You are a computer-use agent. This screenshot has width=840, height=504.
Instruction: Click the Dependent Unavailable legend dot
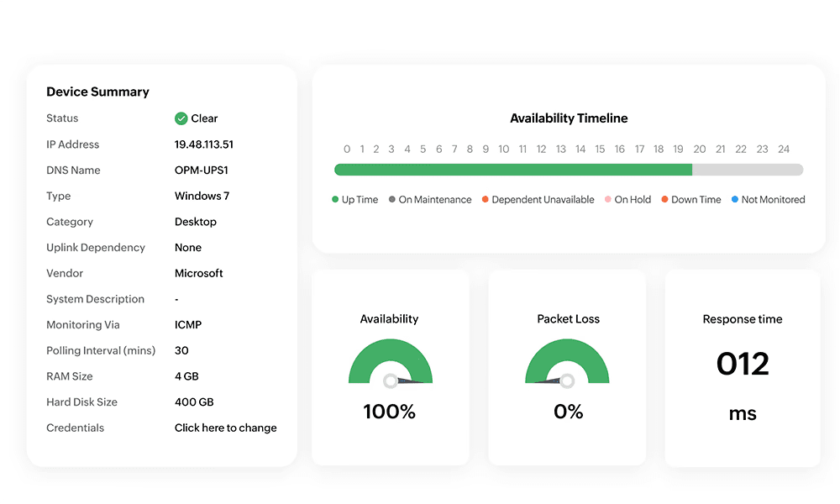(x=486, y=200)
